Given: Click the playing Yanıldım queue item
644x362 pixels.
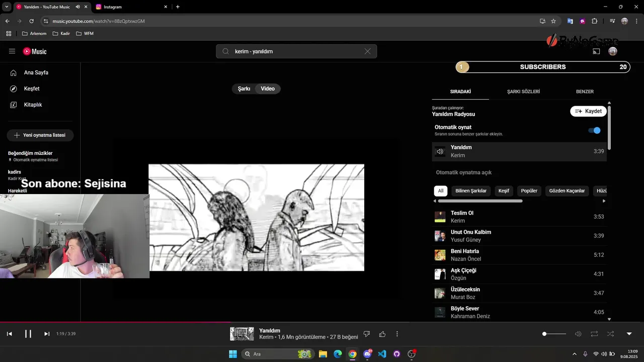Looking at the screenshot, I should click(519, 151).
